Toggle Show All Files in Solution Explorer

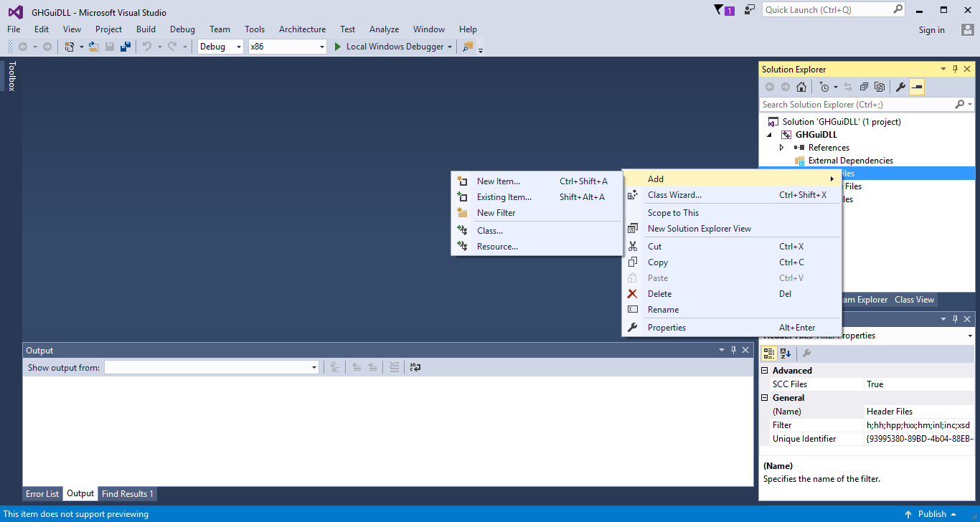tap(880, 87)
